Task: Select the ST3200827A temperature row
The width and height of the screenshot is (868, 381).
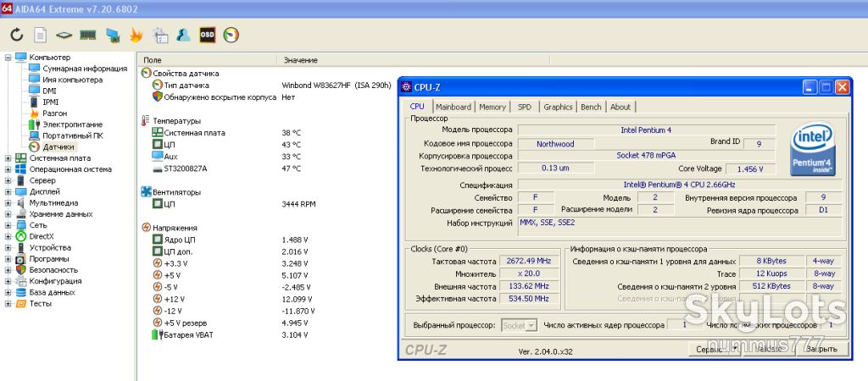Action: [x=226, y=168]
